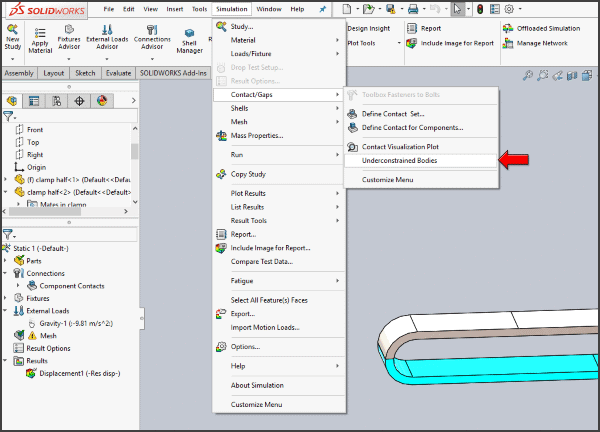Image resolution: width=600 pixels, height=432 pixels.
Task: Click the Open document icon
Action: click(368, 9)
